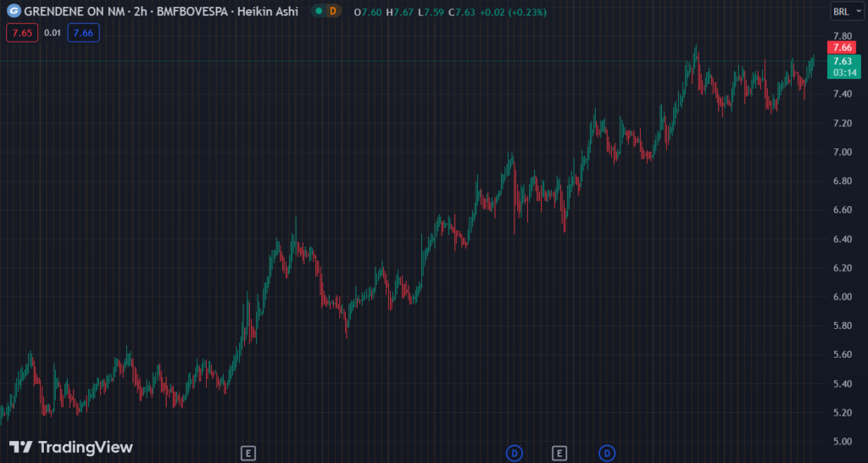Click the C7.63 close value in legend
The height and width of the screenshot is (463, 868).
pyautogui.click(x=462, y=12)
